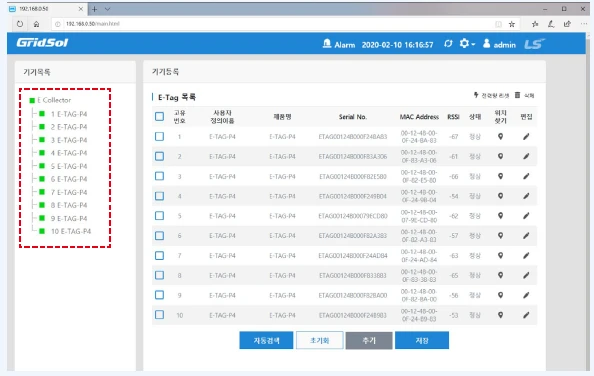
Task: Click the 저장 save button
Action: click(422, 340)
